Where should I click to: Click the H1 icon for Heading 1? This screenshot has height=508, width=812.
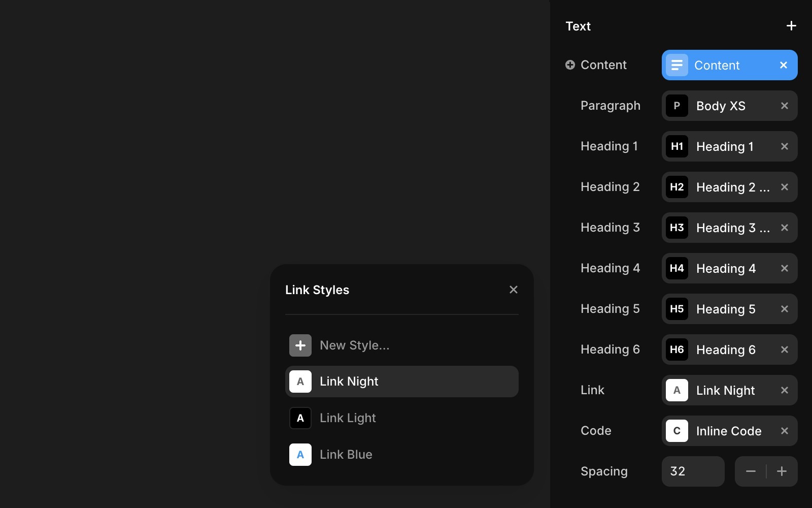(676, 146)
